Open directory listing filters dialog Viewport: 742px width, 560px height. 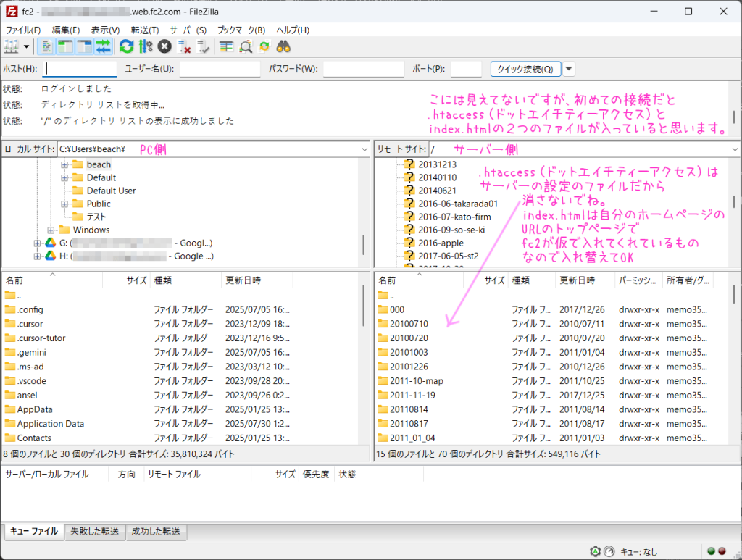coord(226,47)
